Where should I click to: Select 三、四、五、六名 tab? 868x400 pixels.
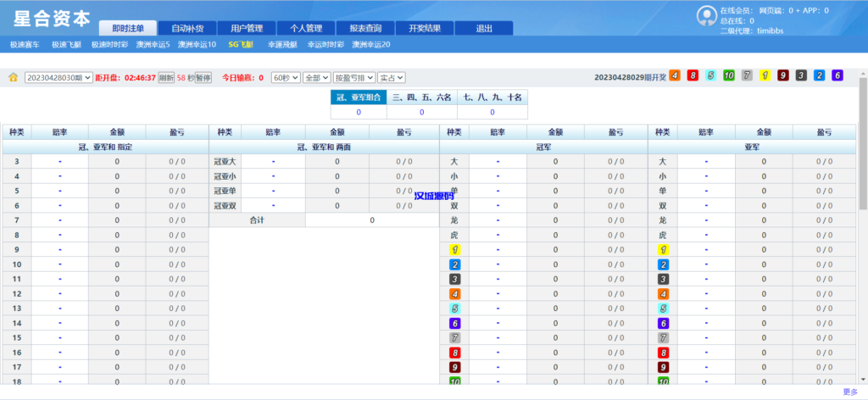point(421,97)
